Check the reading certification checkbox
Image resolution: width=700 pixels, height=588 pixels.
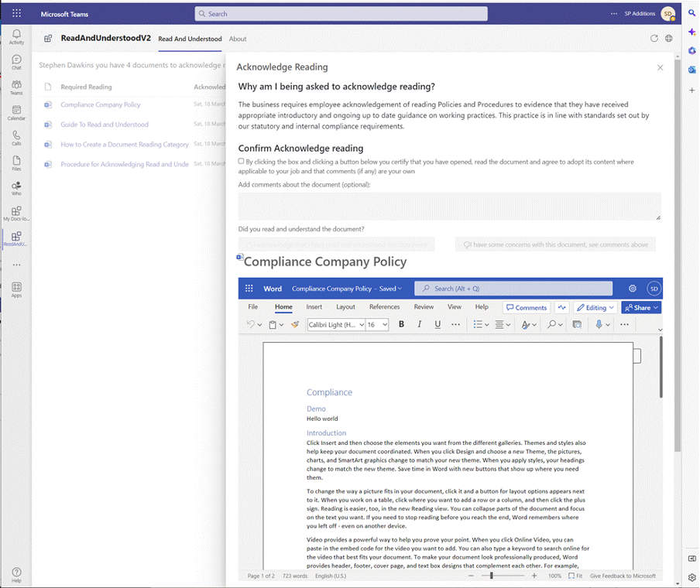pyautogui.click(x=240, y=161)
